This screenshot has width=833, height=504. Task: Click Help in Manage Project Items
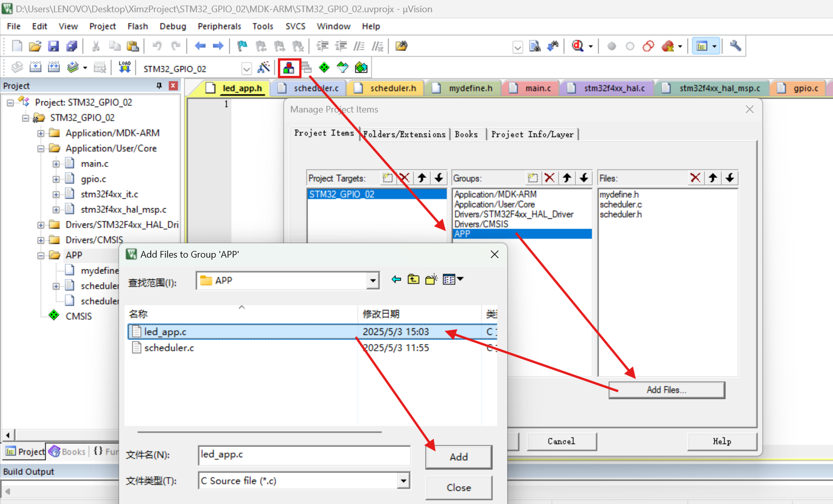722,441
